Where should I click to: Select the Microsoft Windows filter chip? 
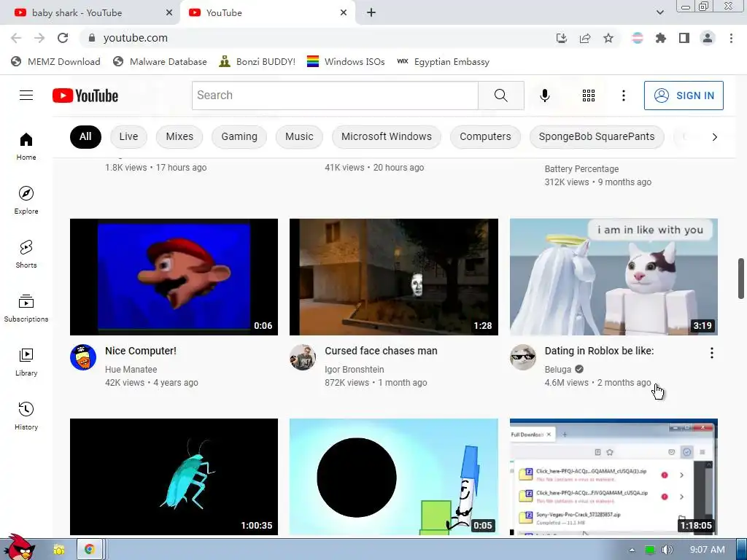pos(387,136)
